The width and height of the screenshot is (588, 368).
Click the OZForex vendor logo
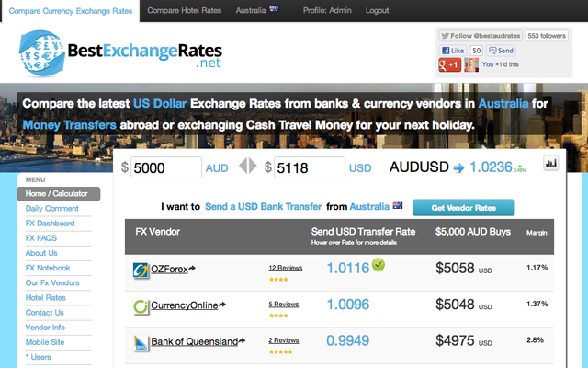[141, 270]
